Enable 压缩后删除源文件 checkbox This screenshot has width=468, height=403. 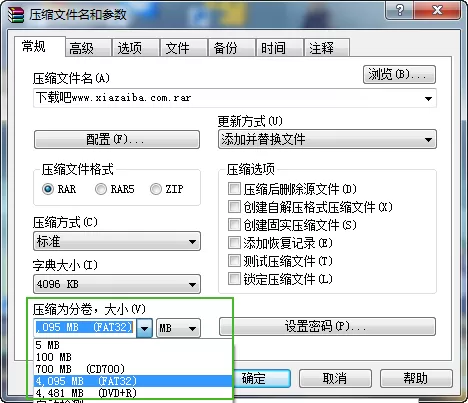[234, 189]
